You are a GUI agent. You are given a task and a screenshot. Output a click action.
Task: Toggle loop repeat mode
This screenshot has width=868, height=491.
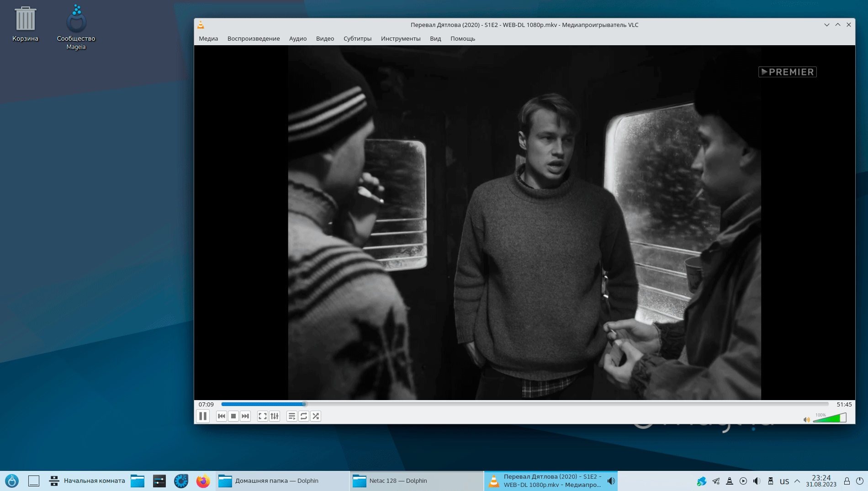click(x=304, y=416)
